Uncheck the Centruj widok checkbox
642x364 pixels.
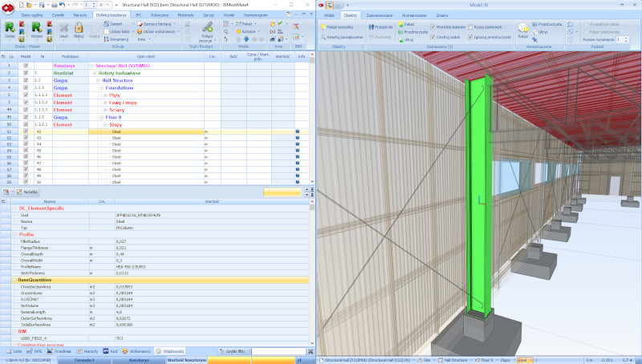(x=433, y=37)
